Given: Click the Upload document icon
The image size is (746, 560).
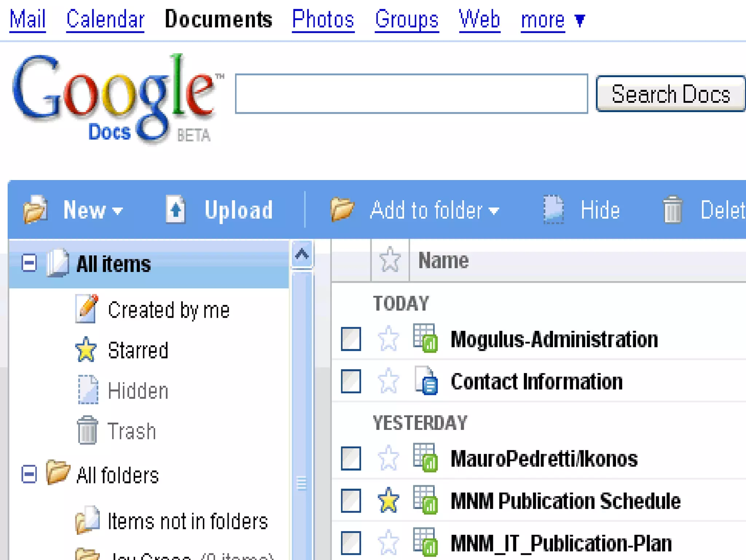Looking at the screenshot, I should pos(176,209).
